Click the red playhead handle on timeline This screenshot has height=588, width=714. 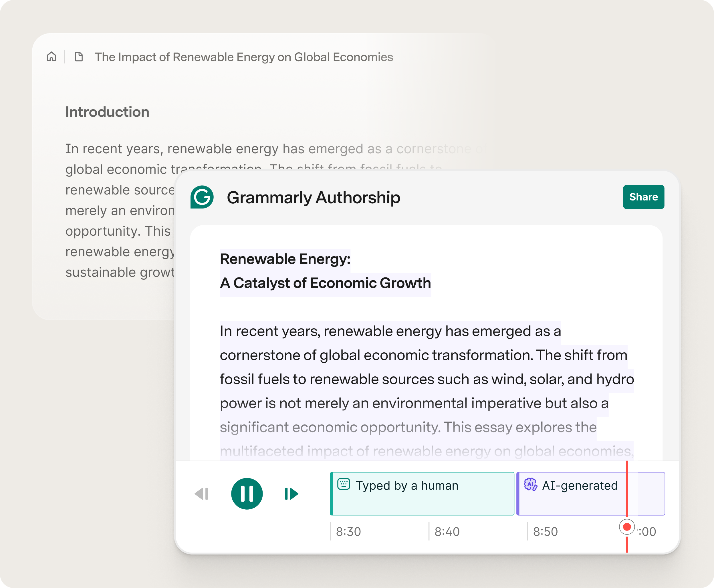coord(627,527)
